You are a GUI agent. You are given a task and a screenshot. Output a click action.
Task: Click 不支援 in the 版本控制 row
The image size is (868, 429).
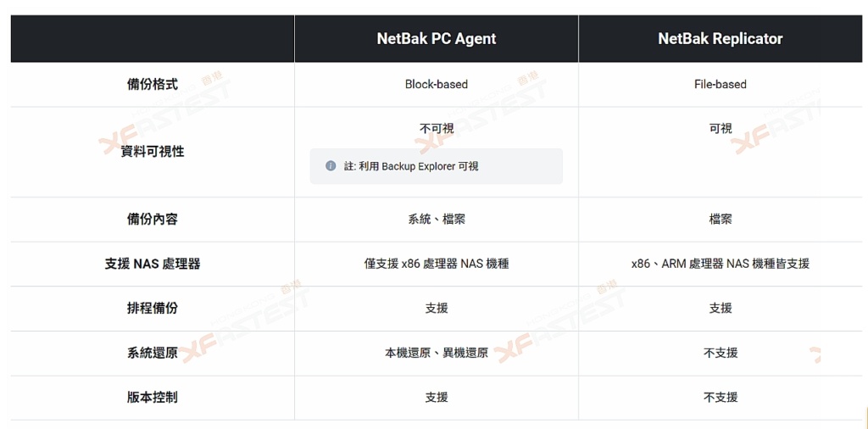click(x=721, y=397)
